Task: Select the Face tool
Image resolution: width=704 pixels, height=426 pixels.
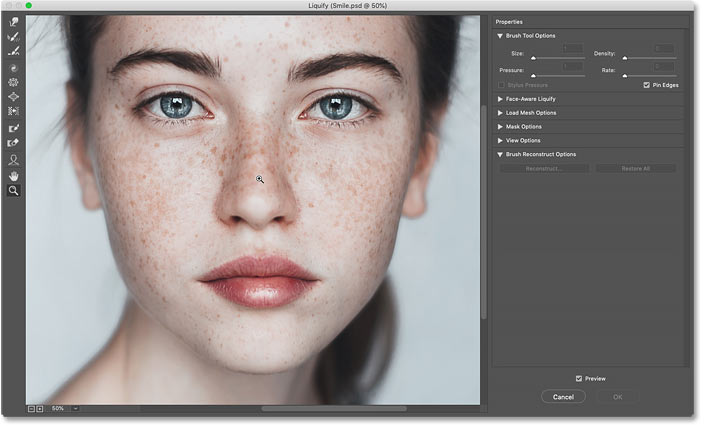Action: pyautogui.click(x=14, y=160)
